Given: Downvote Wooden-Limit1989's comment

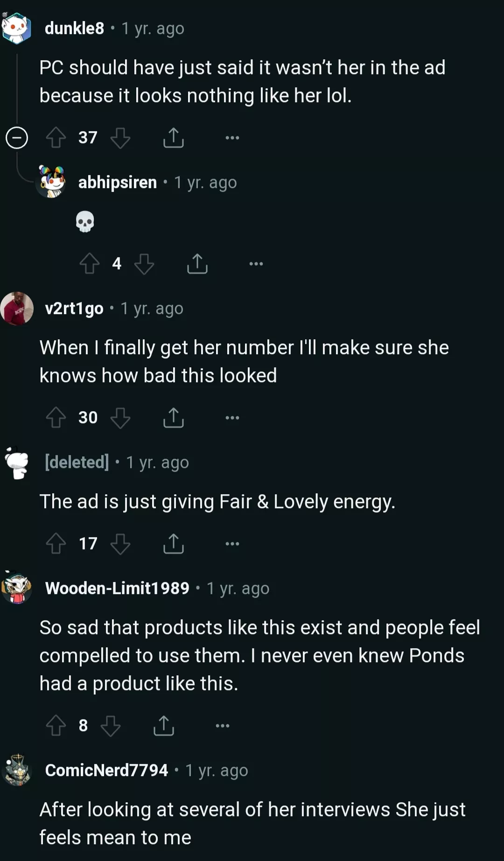Looking at the screenshot, I should [111, 726].
